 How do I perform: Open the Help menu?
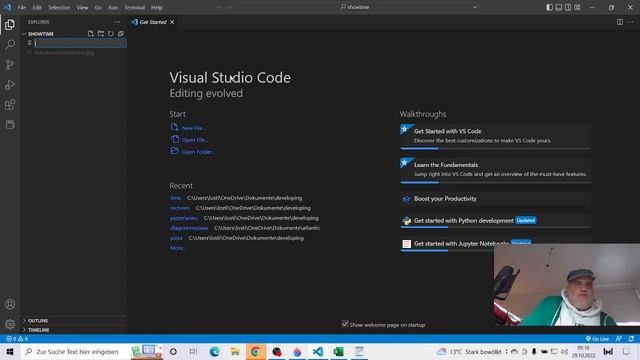point(156,7)
